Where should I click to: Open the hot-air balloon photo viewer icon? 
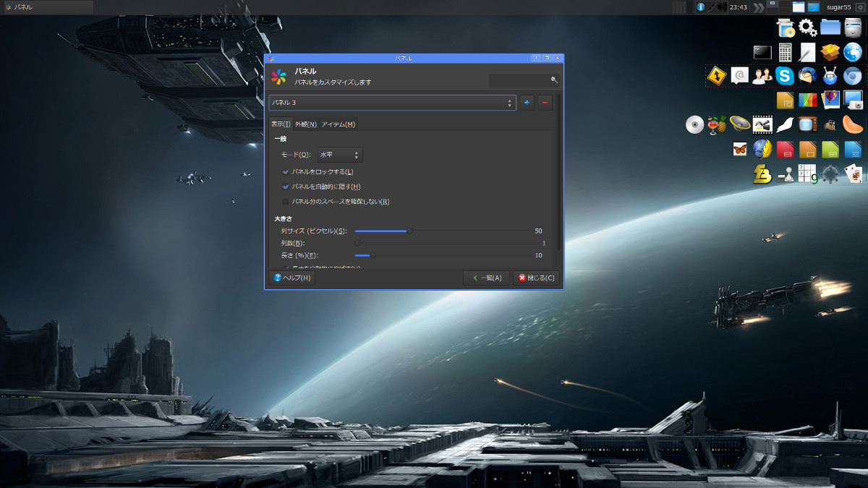(x=830, y=100)
